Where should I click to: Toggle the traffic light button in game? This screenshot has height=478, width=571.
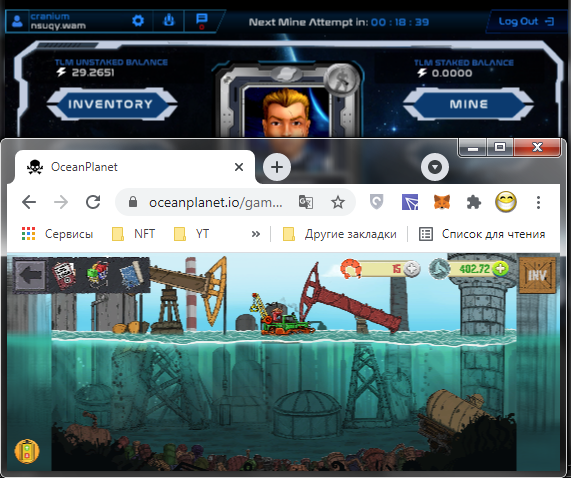click(27, 451)
